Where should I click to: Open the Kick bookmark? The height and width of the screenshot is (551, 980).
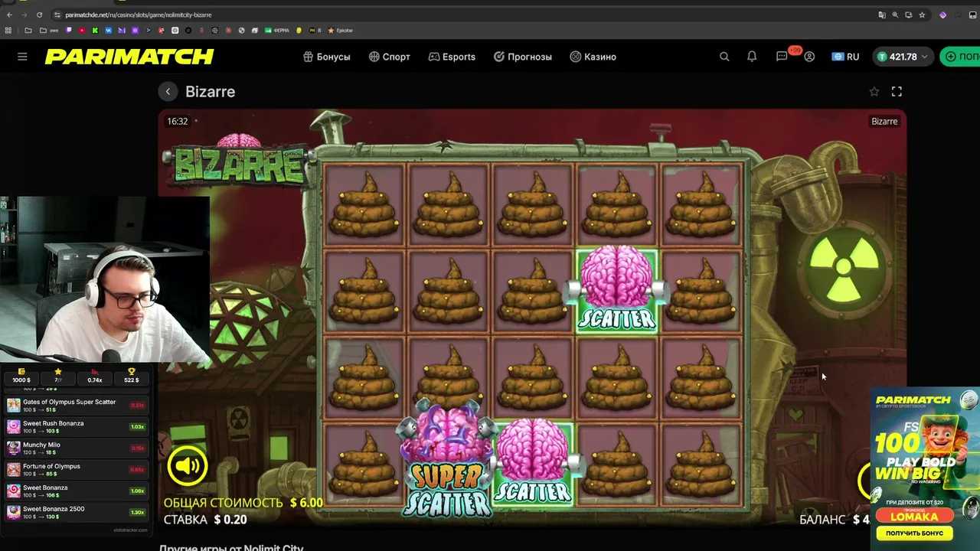95,31
